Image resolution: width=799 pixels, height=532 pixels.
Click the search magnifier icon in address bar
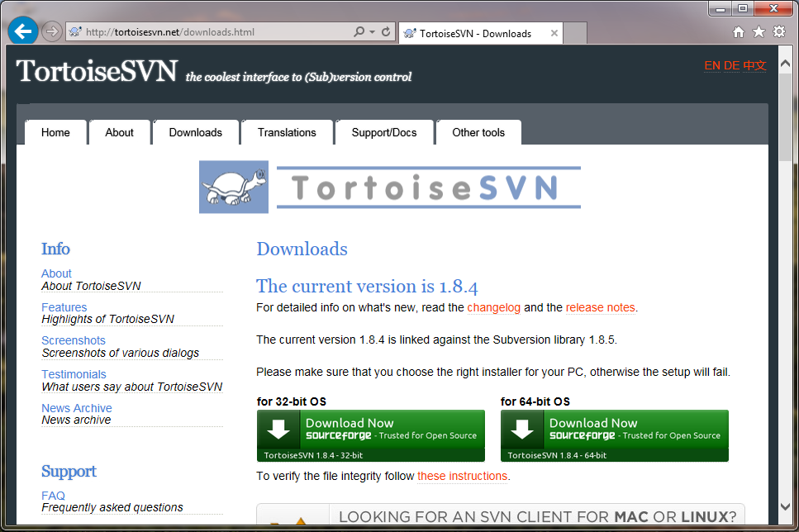(x=359, y=31)
